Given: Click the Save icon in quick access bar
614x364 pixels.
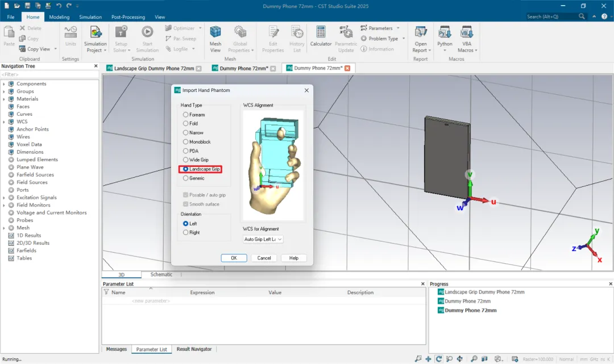Looking at the screenshot, I should [x=27, y=6].
